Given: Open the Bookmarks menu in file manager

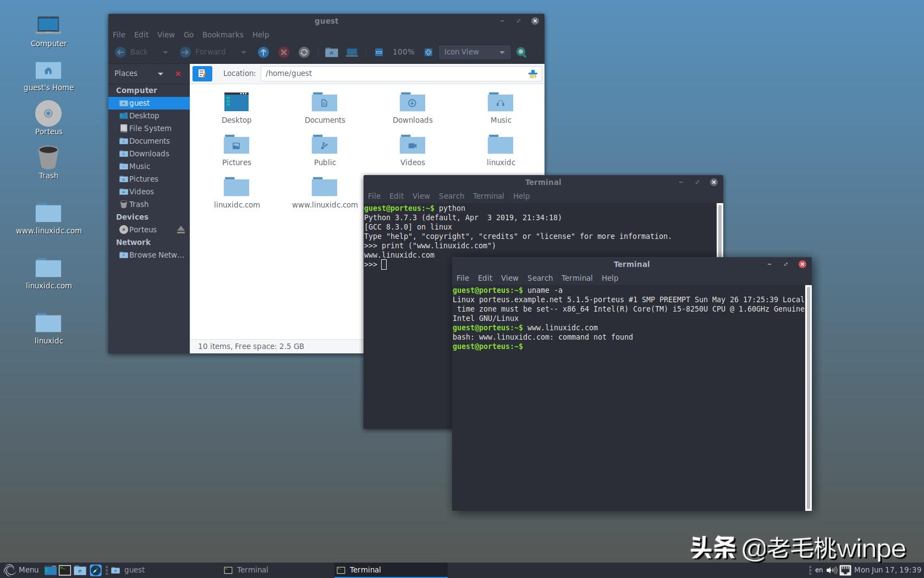Looking at the screenshot, I should pyautogui.click(x=223, y=34).
